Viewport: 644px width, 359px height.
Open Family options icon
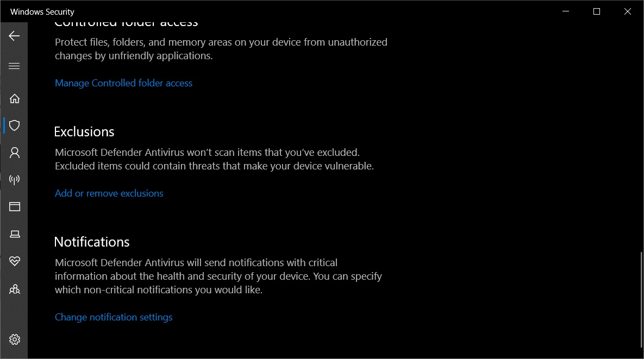pos(14,289)
